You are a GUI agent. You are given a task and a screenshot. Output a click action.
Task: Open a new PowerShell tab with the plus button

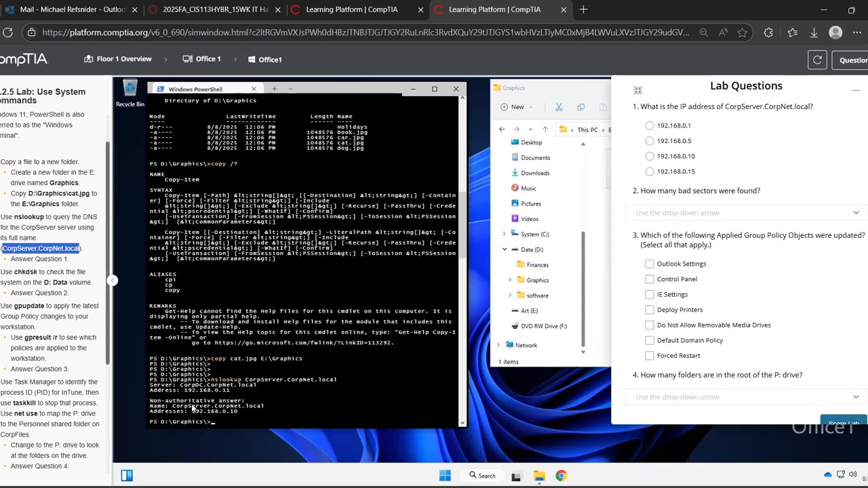point(274,89)
